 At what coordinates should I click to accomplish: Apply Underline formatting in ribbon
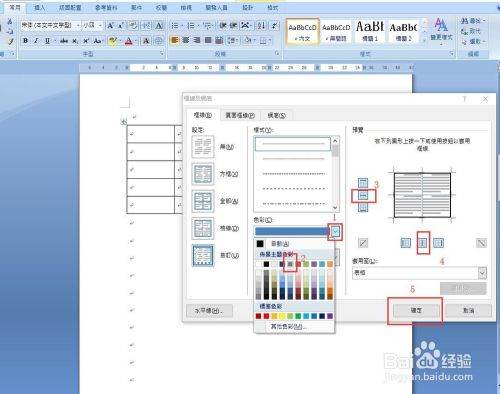(x=47, y=41)
